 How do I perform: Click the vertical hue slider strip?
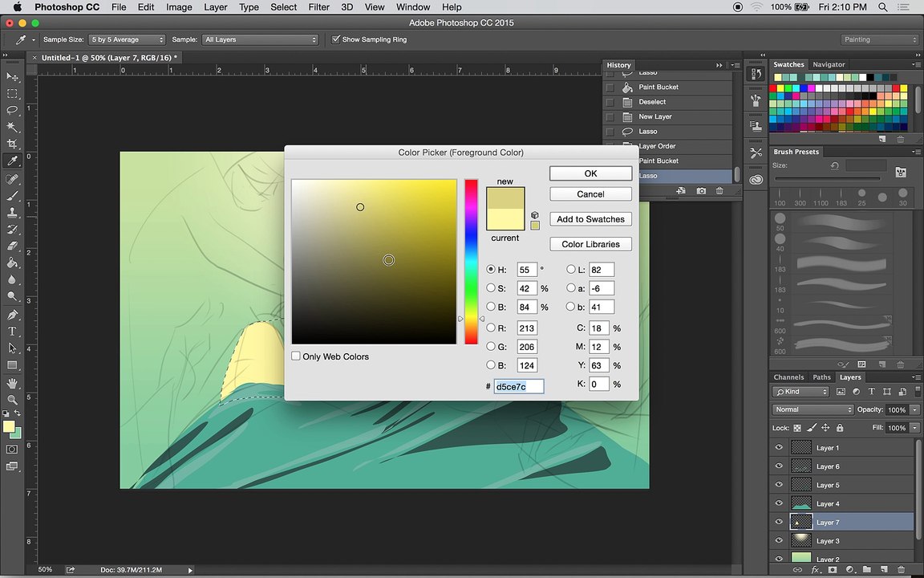click(x=471, y=261)
